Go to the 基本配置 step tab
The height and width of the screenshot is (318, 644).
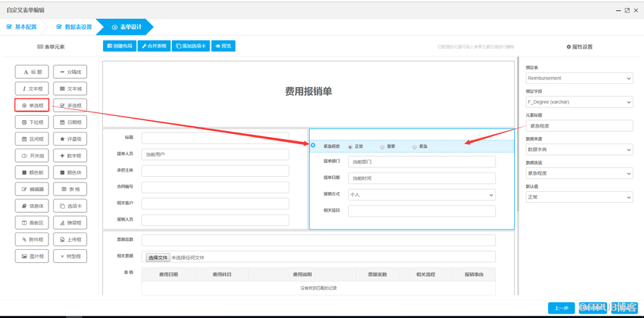22,27
